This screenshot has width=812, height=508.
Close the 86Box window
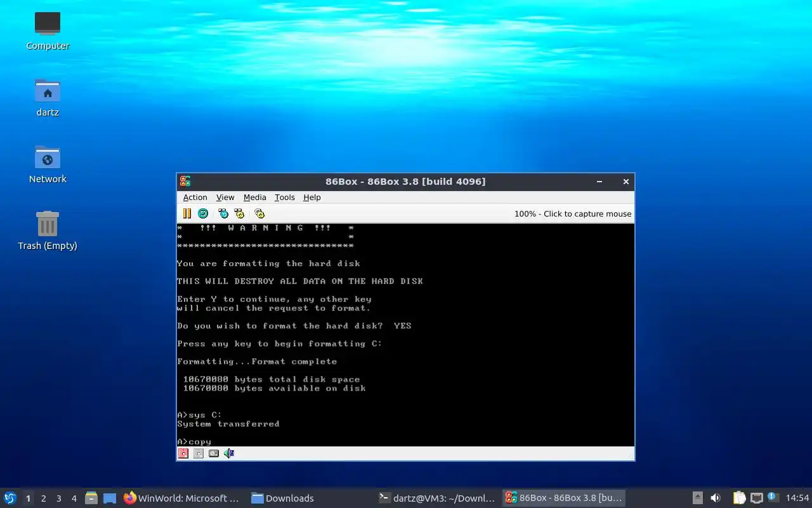626,182
